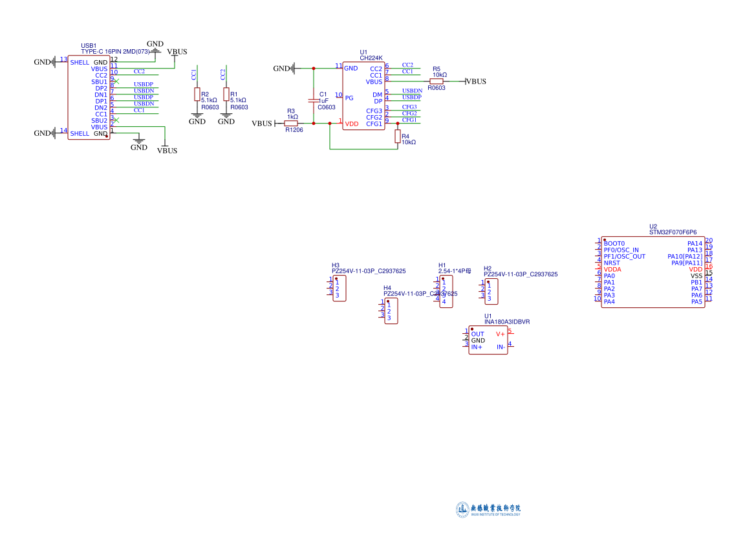
Task: Click the SBU1 no-connect cross marker
Action: [116, 81]
